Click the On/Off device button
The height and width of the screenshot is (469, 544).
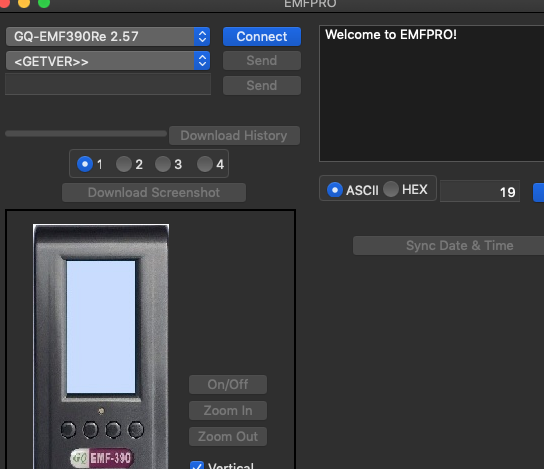(228, 384)
